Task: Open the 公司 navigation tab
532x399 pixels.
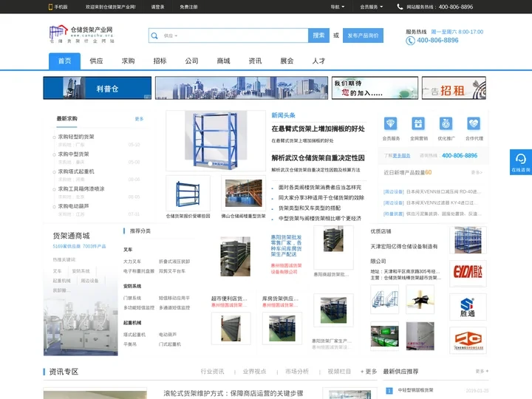Action: tap(191, 61)
